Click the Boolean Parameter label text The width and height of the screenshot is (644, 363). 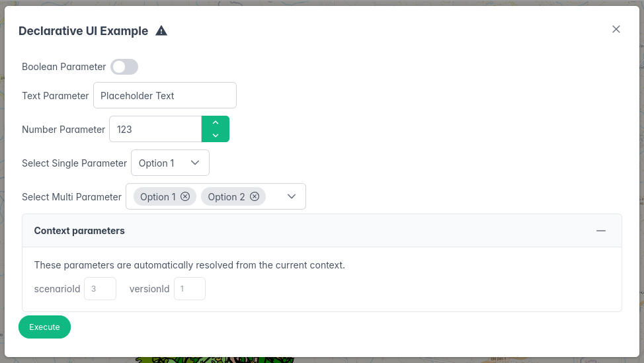tap(63, 67)
